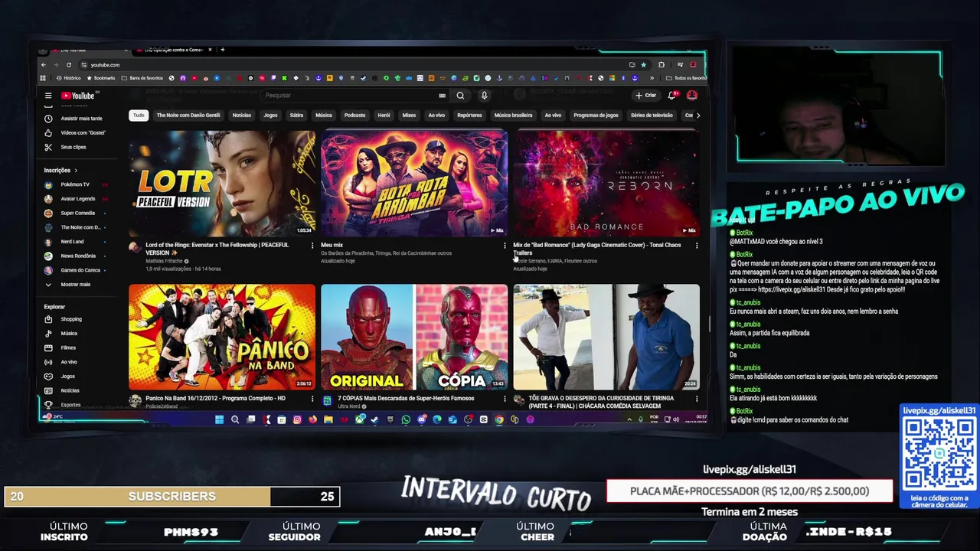Select the Tudo filter chip
980x551 pixels.
pyautogui.click(x=139, y=116)
